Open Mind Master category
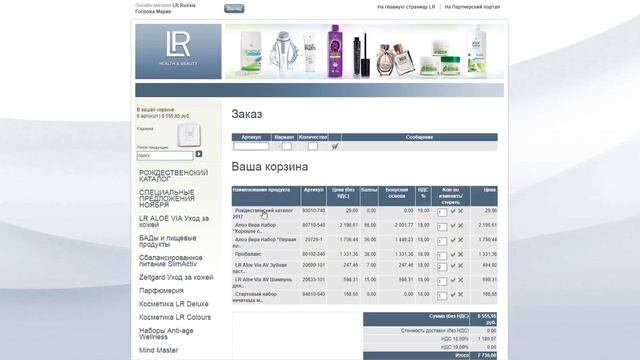 158,350
